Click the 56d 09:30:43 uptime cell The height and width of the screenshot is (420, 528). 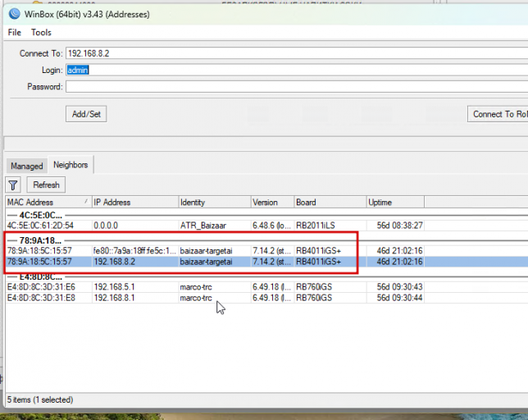pyautogui.click(x=399, y=287)
